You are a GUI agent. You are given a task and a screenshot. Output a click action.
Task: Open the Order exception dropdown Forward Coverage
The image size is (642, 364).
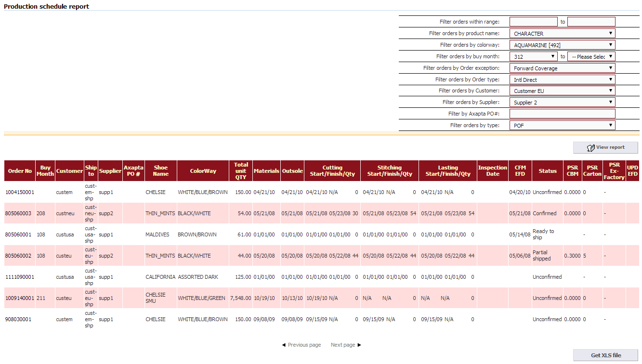[x=563, y=68]
